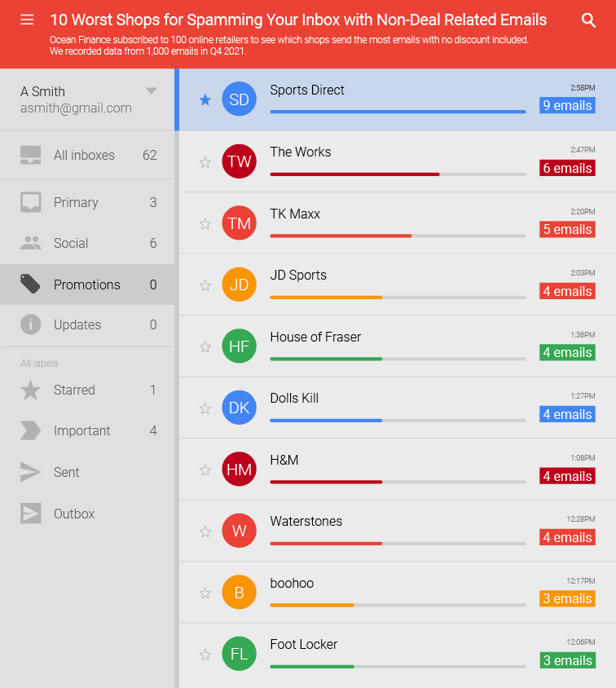Screen dimensions: 616x688
Task: Star the House of Fraser email
Action: click(x=205, y=347)
